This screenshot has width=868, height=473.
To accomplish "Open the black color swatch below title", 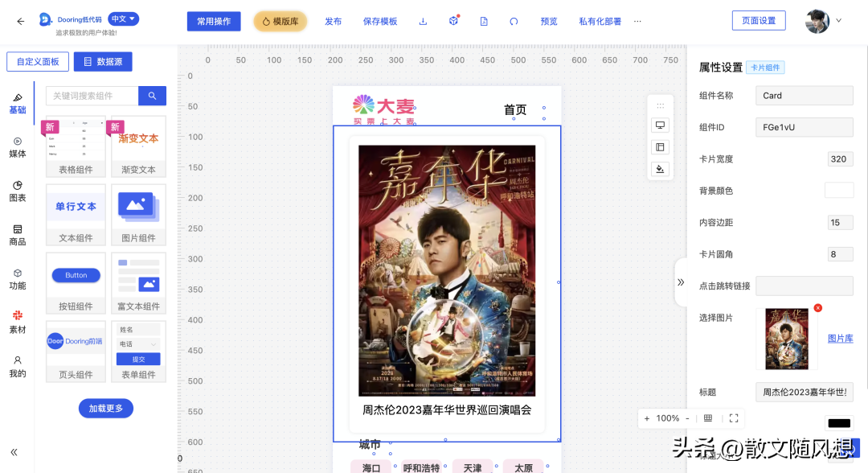I will coord(838,423).
